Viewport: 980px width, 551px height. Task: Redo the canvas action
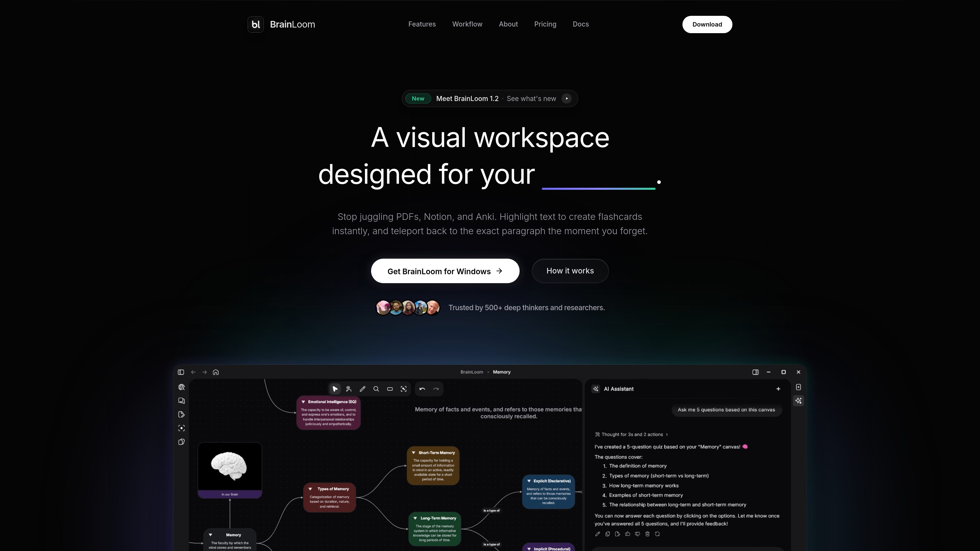point(436,389)
